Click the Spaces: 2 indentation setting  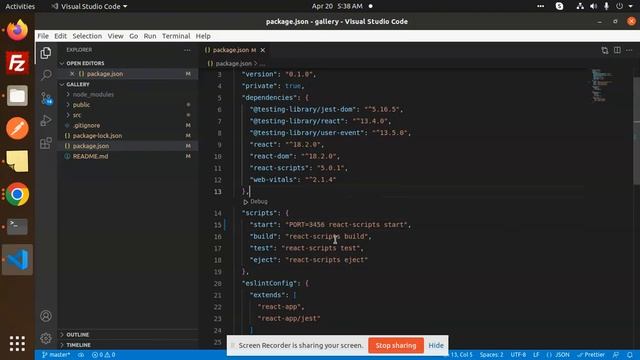[x=491, y=355]
